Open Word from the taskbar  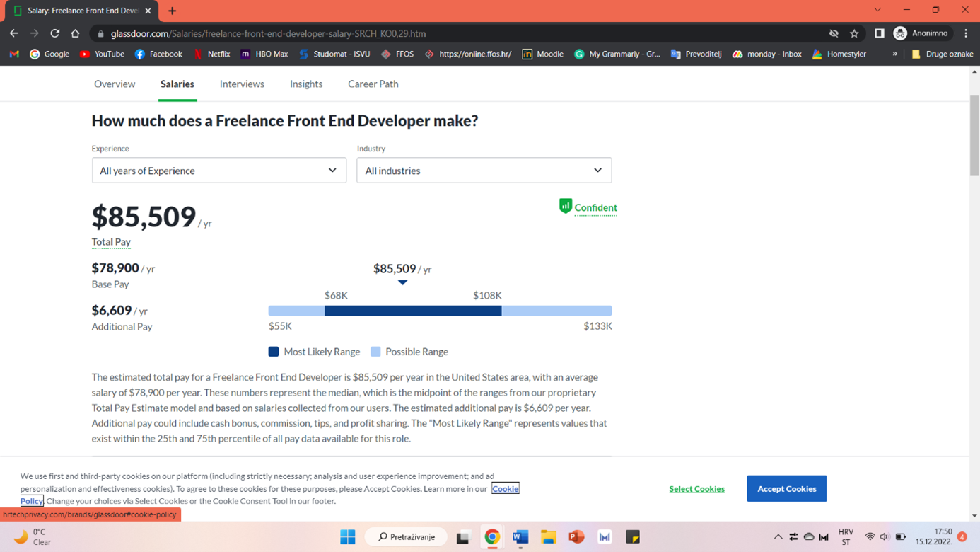(x=520, y=537)
